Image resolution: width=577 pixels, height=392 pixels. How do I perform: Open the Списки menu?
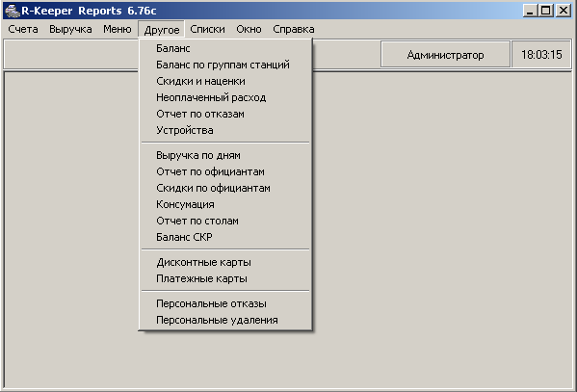click(x=207, y=29)
